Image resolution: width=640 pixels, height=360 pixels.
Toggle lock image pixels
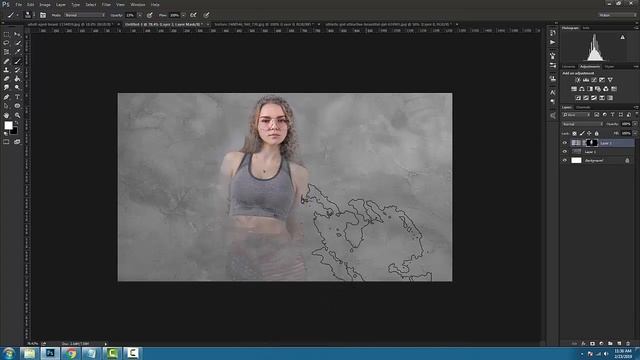[582, 133]
